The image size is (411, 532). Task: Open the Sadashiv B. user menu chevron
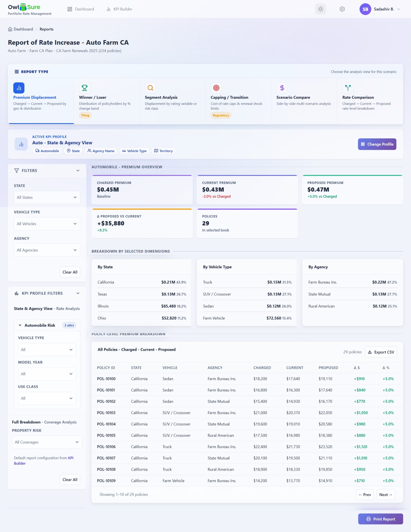click(x=399, y=9)
